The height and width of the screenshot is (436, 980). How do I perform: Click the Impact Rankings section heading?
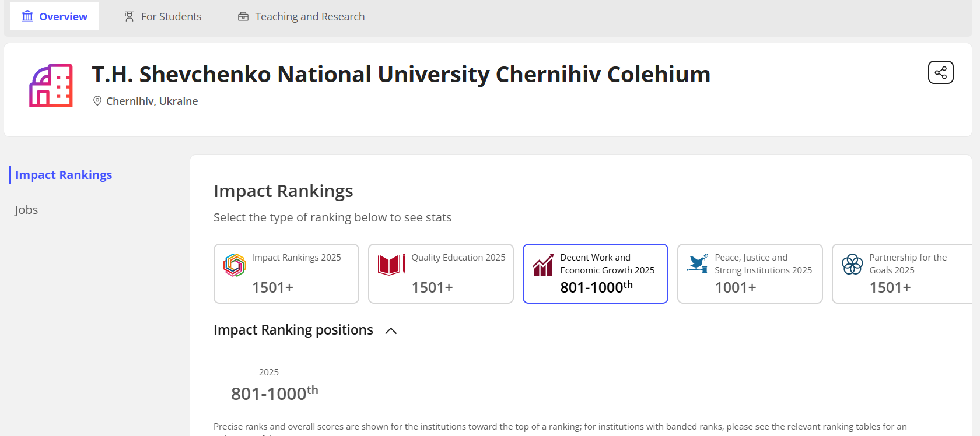(x=283, y=191)
